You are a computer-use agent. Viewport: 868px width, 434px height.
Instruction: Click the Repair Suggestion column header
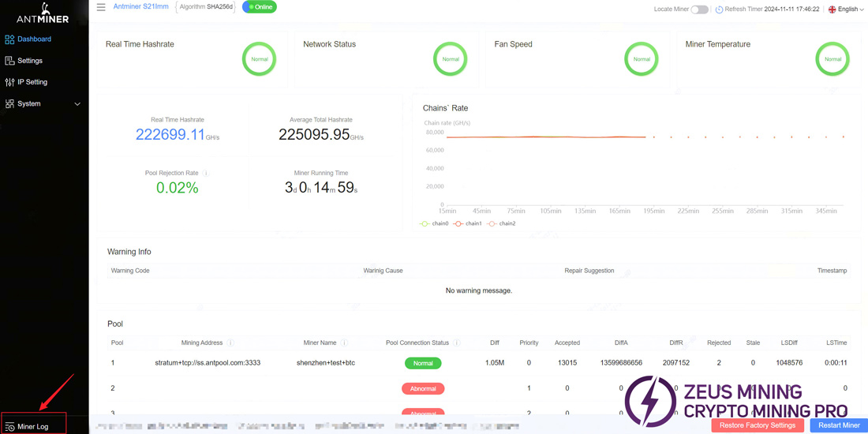(589, 271)
